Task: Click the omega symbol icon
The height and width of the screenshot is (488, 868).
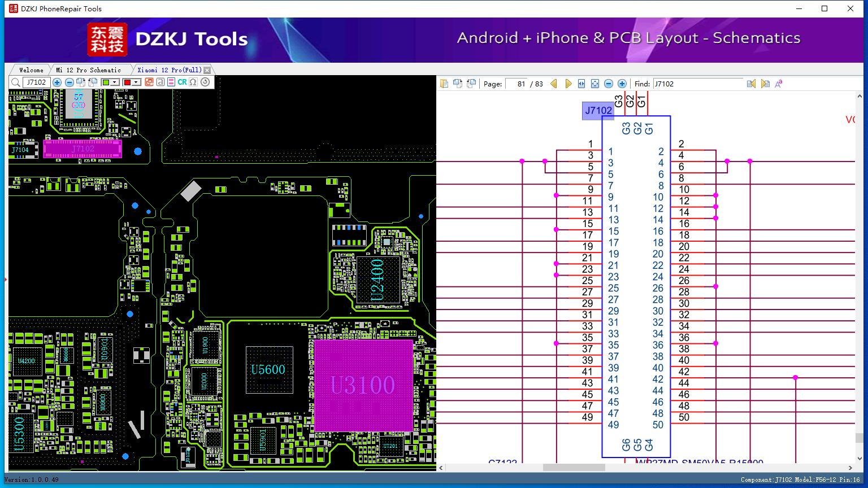Action: point(193,82)
